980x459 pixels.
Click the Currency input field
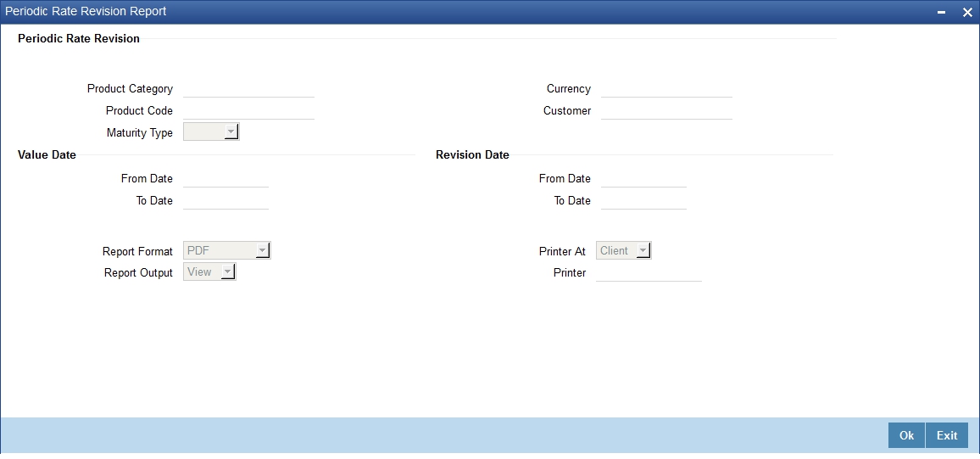(666, 89)
